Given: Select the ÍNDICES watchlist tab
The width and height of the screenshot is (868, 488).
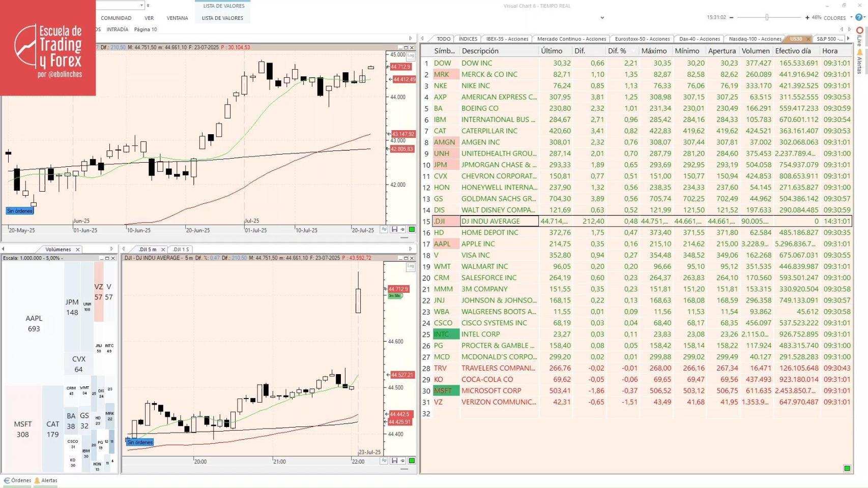Looking at the screenshot, I should [468, 39].
